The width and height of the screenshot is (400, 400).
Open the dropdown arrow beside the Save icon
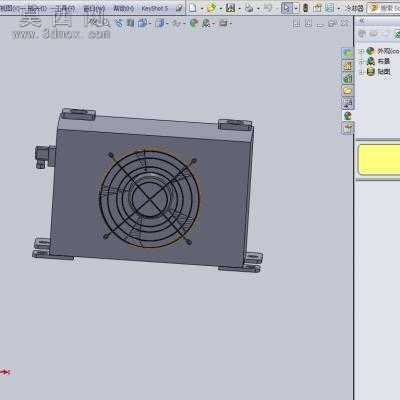pos(239,8)
